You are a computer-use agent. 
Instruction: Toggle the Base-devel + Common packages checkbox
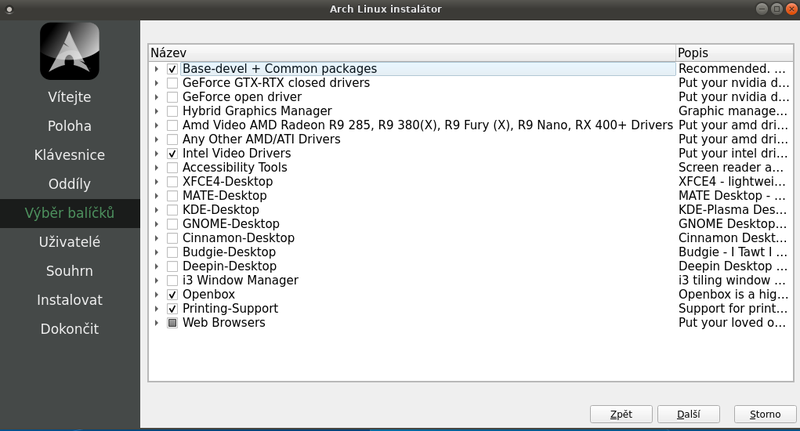click(173, 69)
